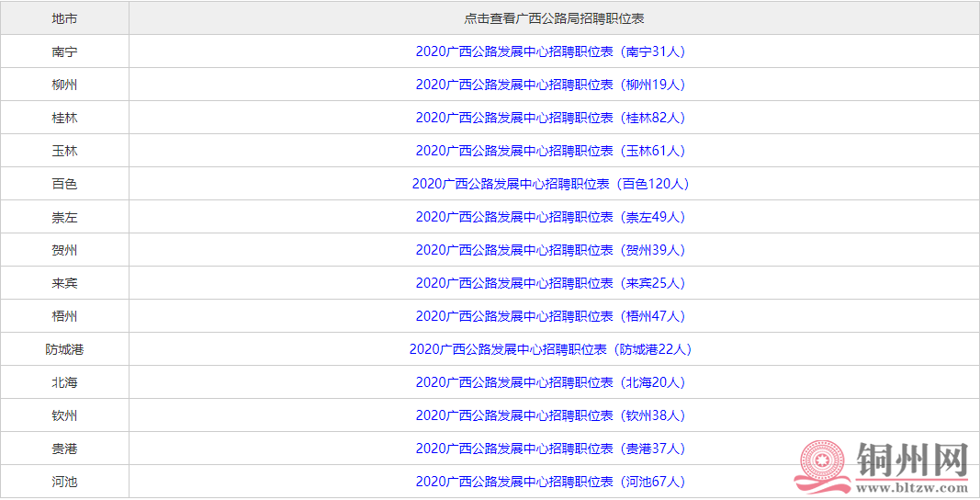Click the 点击查看广西公路局招聘职位表 header
The height and width of the screenshot is (500, 980).
pyautogui.click(x=554, y=18)
